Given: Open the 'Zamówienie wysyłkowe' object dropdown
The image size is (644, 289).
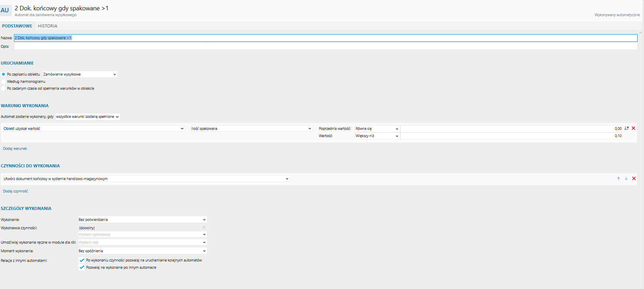Looking at the screenshot, I should pos(80,74).
